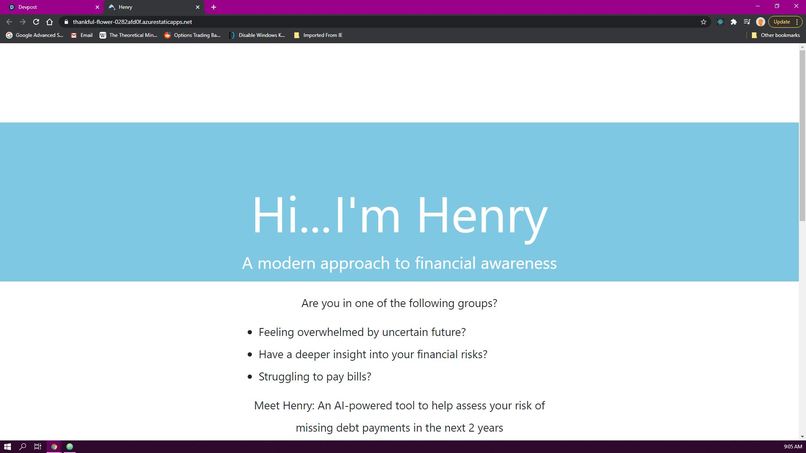Open a new browser tab

tap(213, 7)
